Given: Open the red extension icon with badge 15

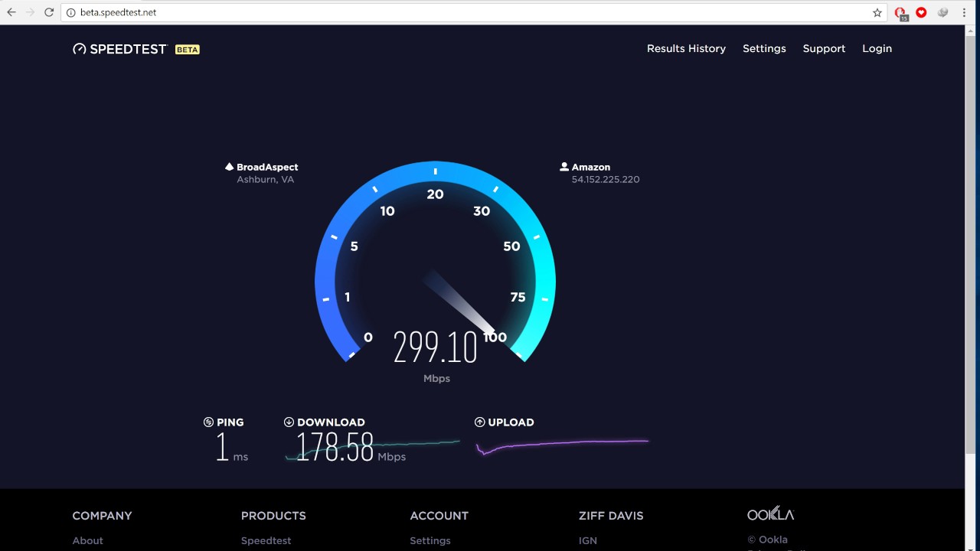Looking at the screenshot, I should pyautogui.click(x=901, y=13).
